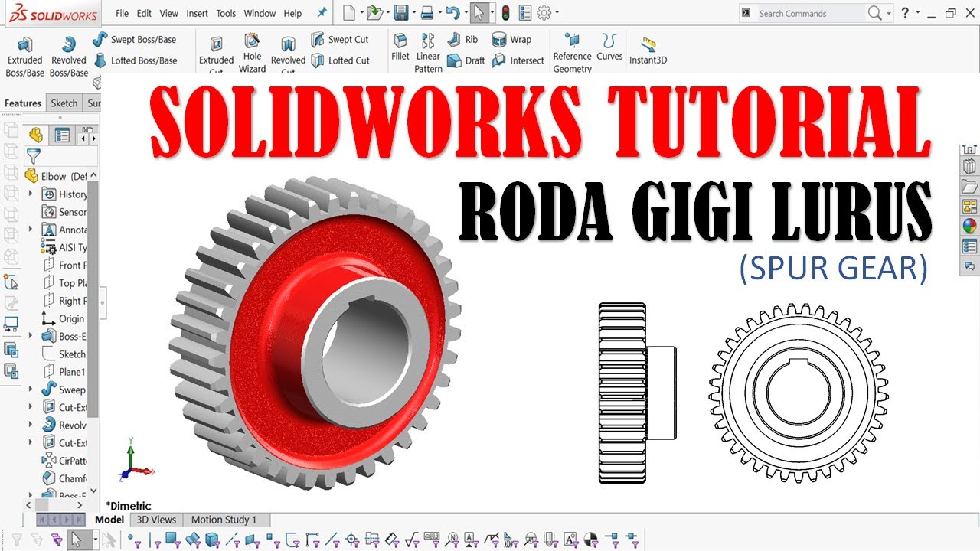Open the Reference Geometry tool
The width and height of the screenshot is (980, 551).
point(572,53)
